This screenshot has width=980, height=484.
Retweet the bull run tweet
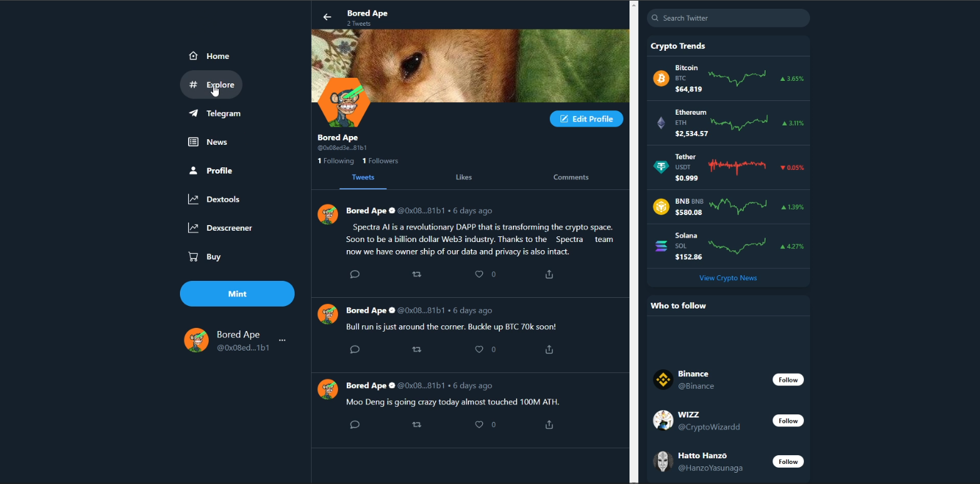pos(416,349)
